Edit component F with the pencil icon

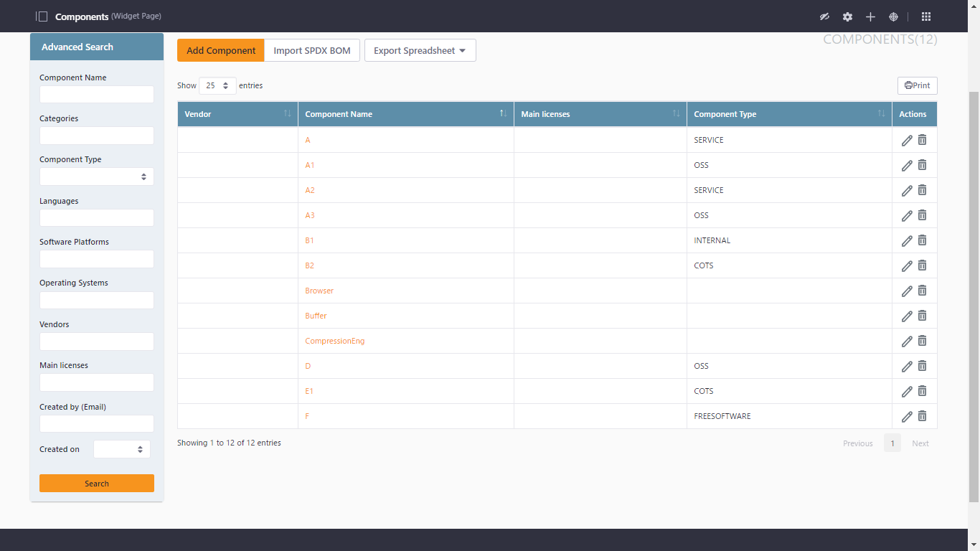(x=906, y=416)
